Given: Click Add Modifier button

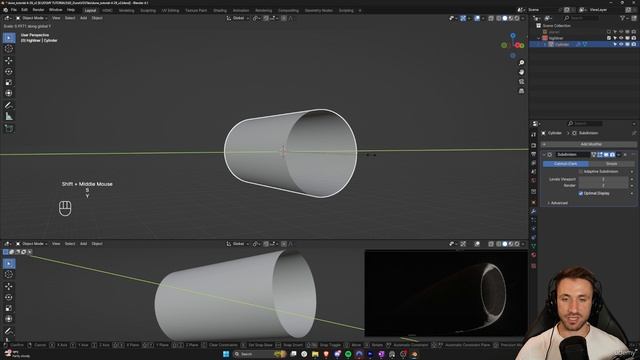Looking at the screenshot, I should [589, 144].
